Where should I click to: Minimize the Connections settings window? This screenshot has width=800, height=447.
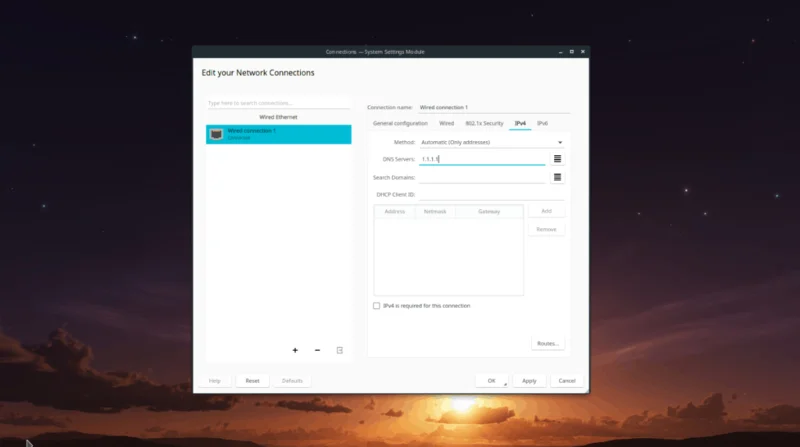560,52
